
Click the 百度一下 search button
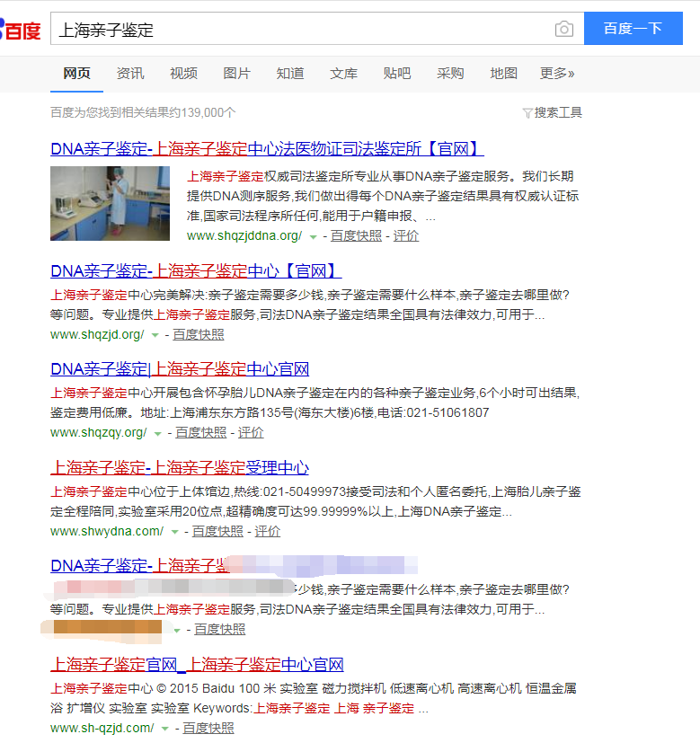(634, 29)
